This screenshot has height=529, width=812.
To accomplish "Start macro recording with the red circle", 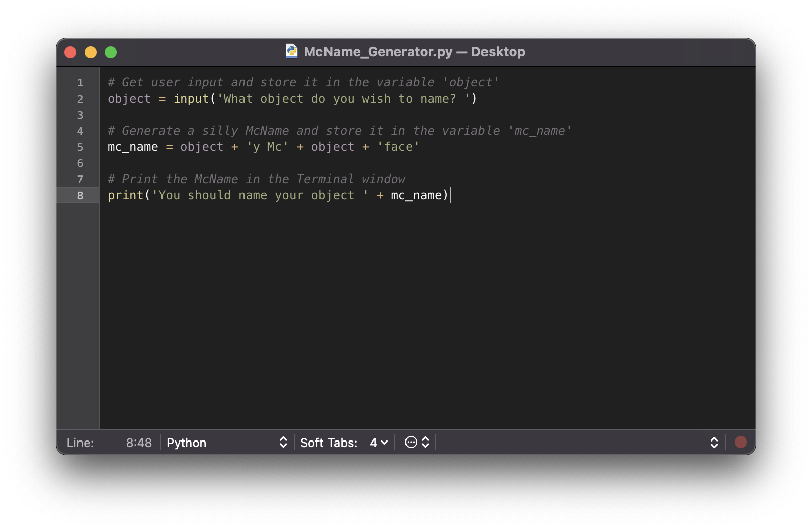I will [x=740, y=442].
